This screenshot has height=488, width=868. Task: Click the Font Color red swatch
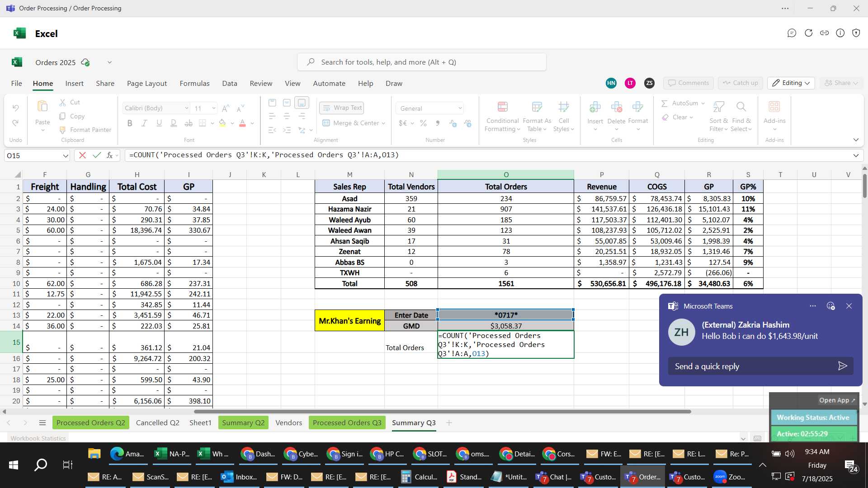[242, 123]
